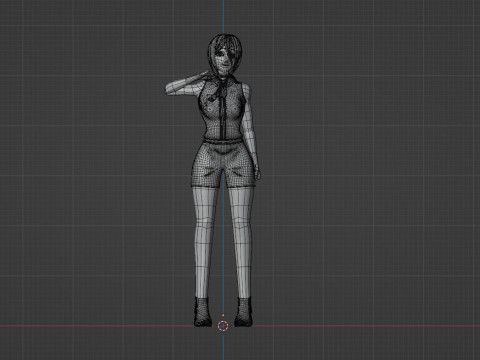Screen dimensions: 480x360
Task: Click the 3D cursor between the feet
Action: click(x=223, y=326)
